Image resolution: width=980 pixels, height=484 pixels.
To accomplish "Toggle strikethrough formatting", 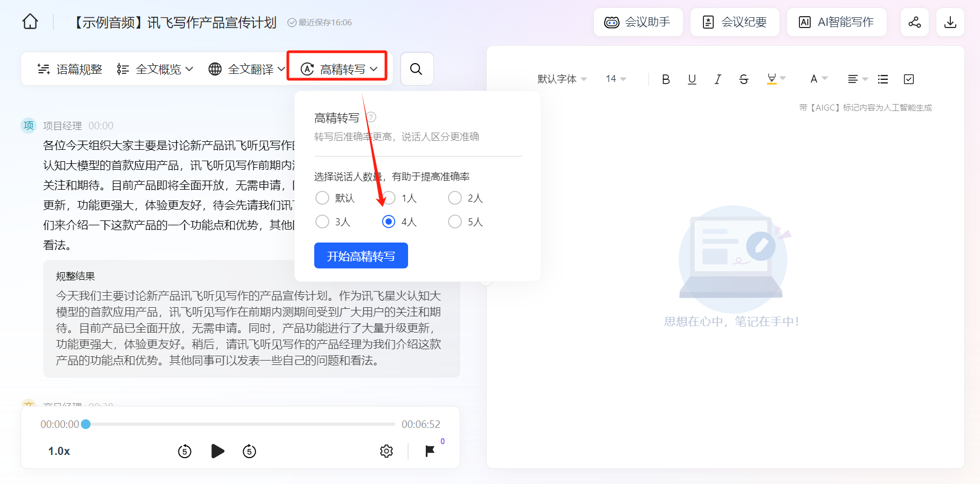I will coord(744,79).
